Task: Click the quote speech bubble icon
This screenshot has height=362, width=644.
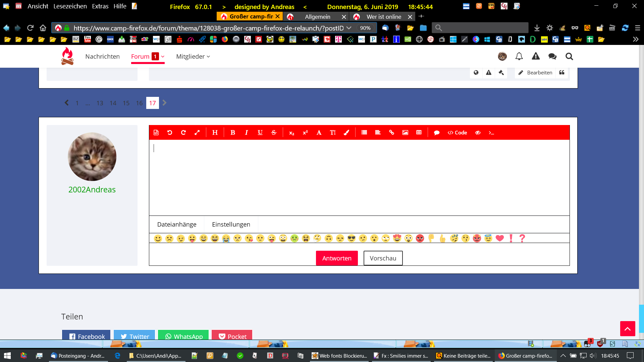Action: (x=437, y=133)
